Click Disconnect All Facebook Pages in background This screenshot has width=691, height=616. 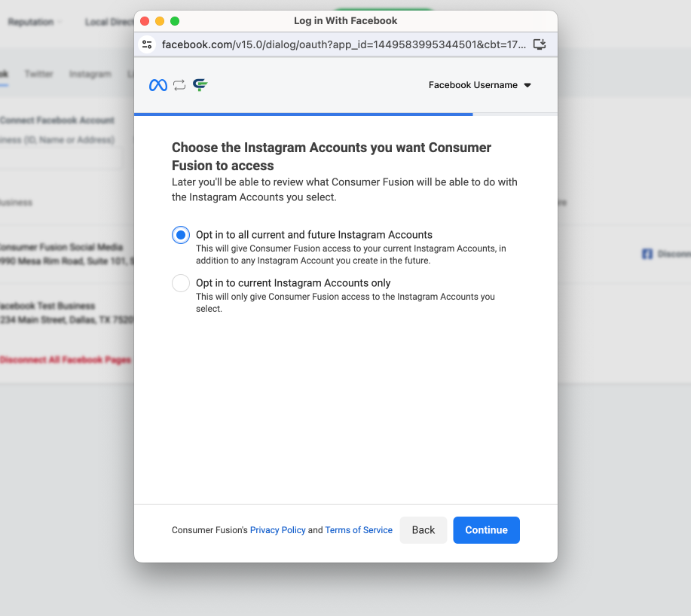[66, 360]
